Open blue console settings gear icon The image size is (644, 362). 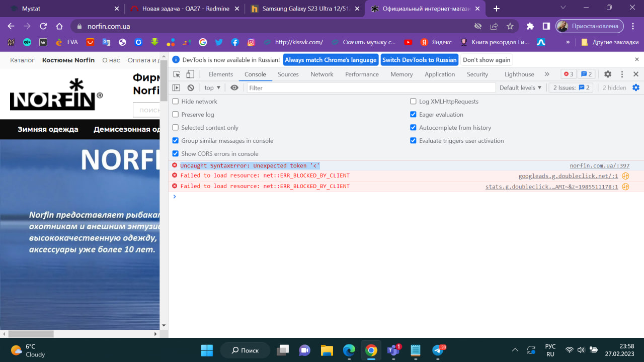pyautogui.click(x=636, y=88)
